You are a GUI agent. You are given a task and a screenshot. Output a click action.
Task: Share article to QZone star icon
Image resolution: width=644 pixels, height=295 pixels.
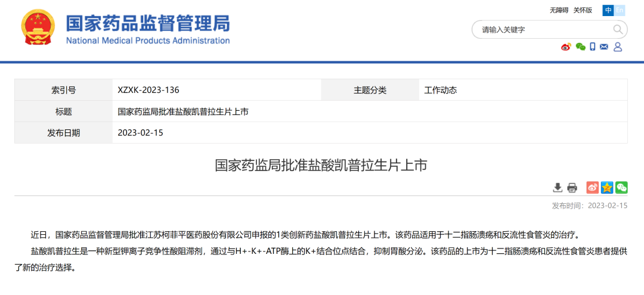pyautogui.click(x=607, y=188)
